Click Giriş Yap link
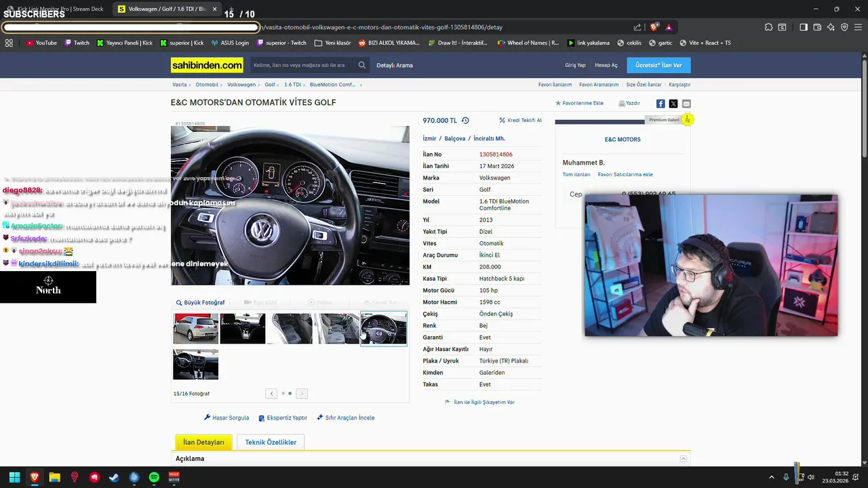Viewport: 868px width, 488px height. click(x=575, y=65)
